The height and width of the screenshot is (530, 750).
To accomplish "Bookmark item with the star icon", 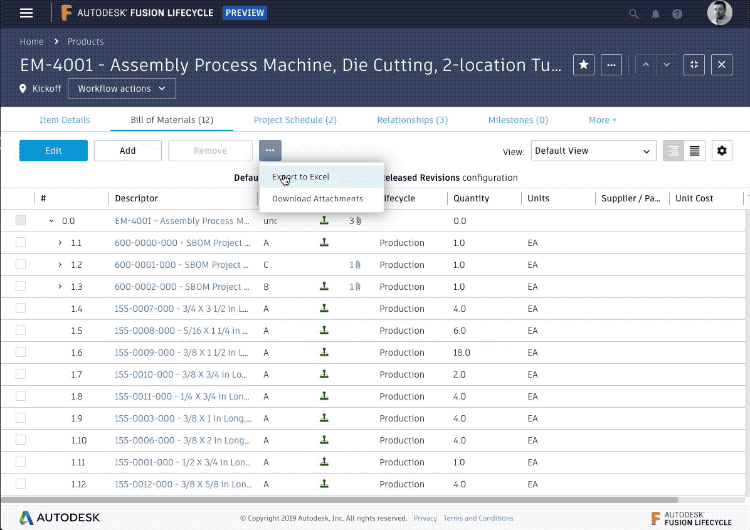I will [584, 65].
